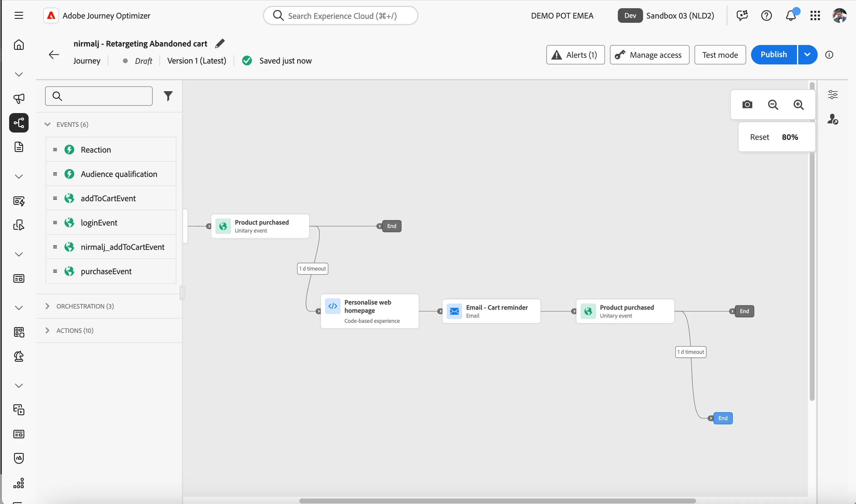Open the user profile avatar
This screenshot has height=504, width=856.
tap(839, 16)
